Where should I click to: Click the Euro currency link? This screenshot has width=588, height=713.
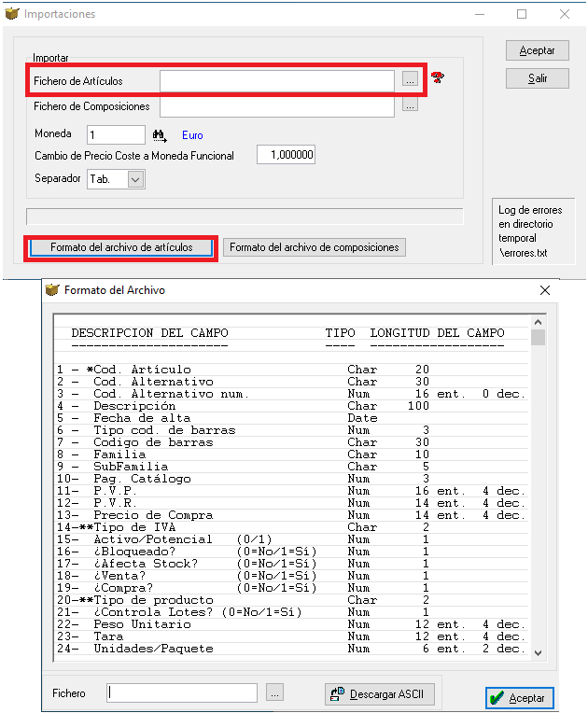coord(192,135)
